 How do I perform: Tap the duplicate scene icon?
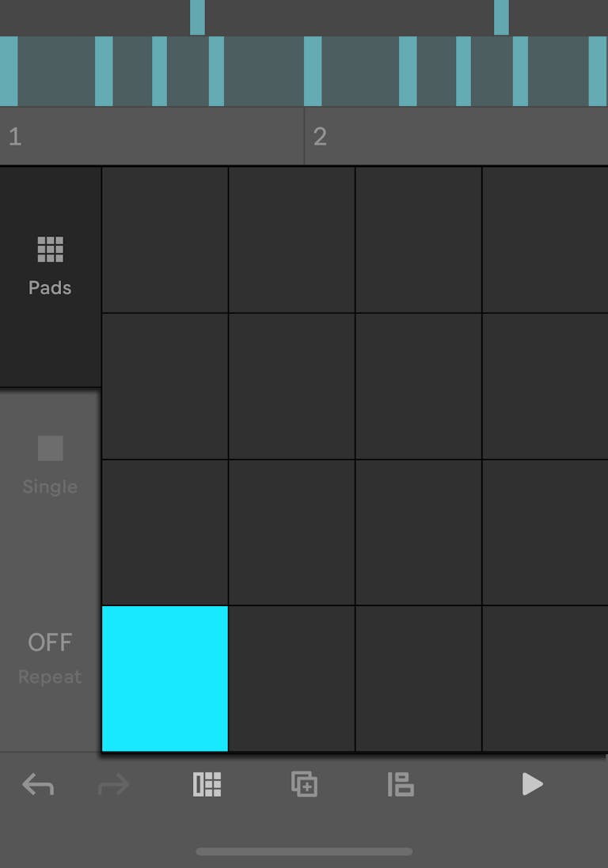304,784
